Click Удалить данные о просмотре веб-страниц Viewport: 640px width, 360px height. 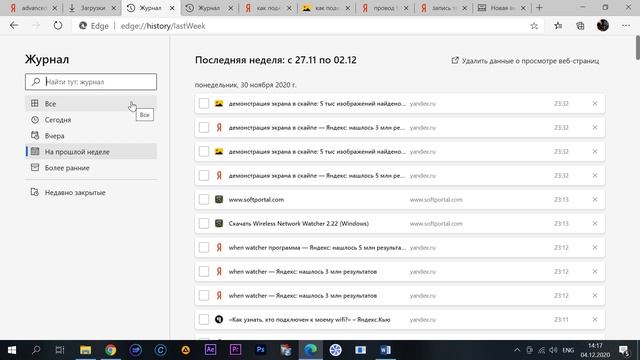tap(525, 61)
